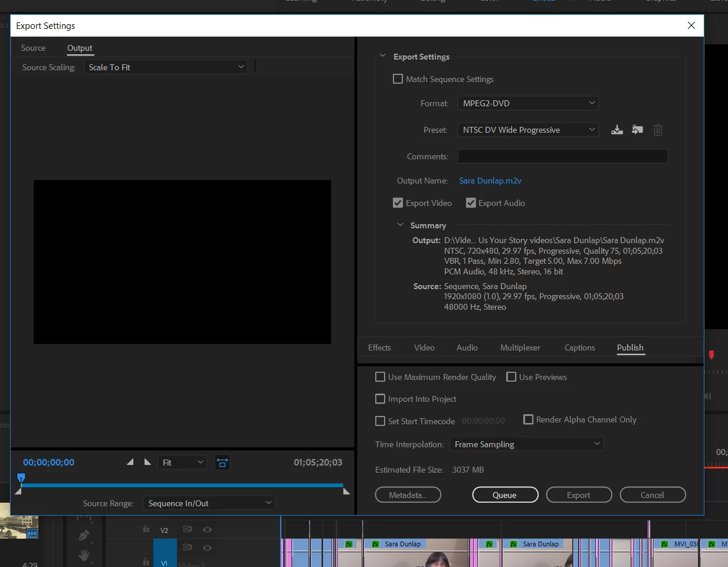Screen dimensions: 728x567
Task: Select the Publish tab
Action: click(x=630, y=348)
